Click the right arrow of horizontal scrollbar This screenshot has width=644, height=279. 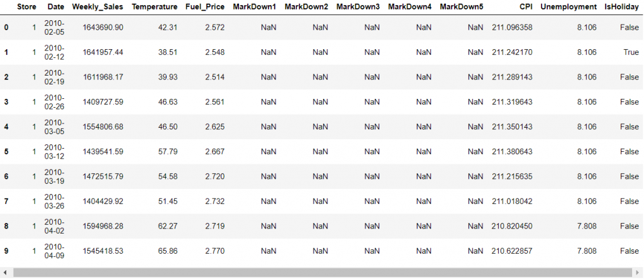[639, 273]
